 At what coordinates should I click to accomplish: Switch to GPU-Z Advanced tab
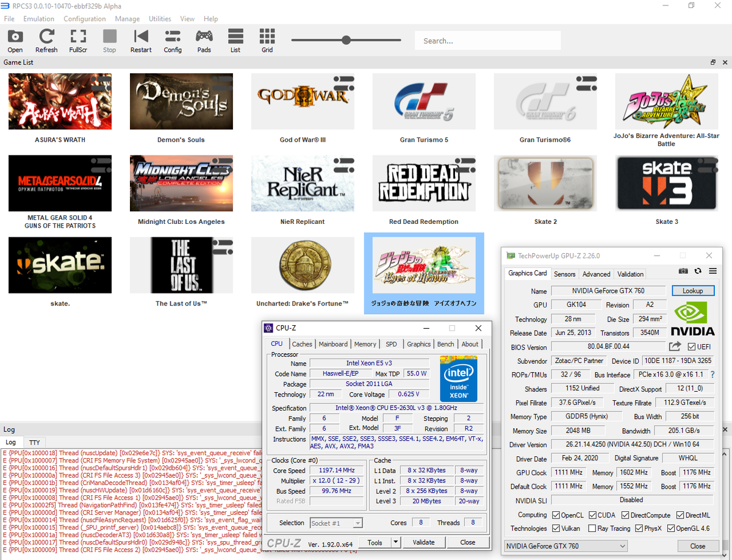click(596, 274)
